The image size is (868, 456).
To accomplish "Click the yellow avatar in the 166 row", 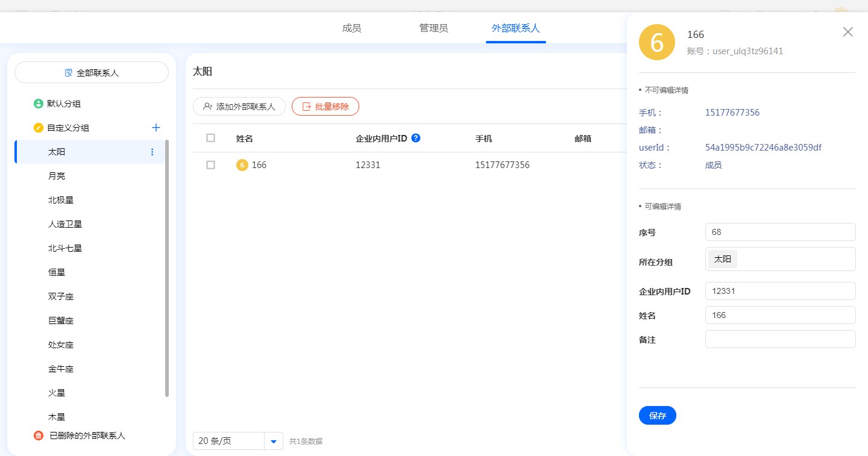I will [242, 165].
